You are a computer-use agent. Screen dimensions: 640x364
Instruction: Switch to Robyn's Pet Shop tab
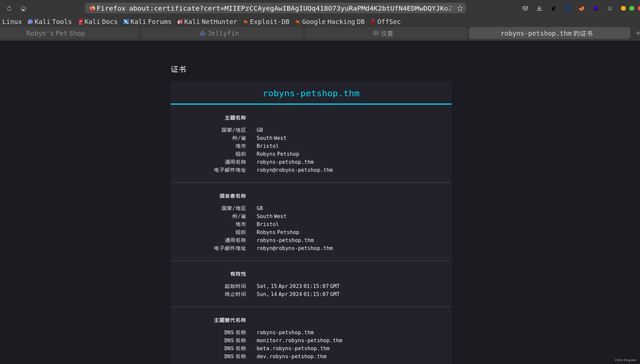tap(56, 33)
